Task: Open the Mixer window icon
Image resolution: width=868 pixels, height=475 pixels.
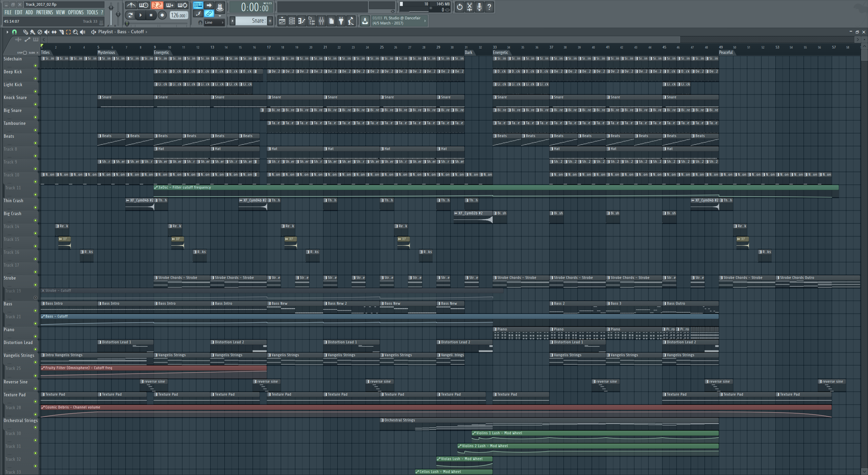Action: (x=321, y=21)
